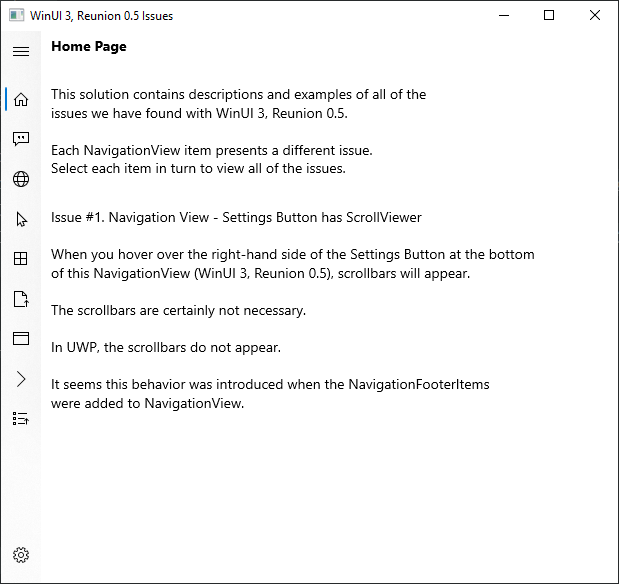Open the grid table navigation item

21,259
